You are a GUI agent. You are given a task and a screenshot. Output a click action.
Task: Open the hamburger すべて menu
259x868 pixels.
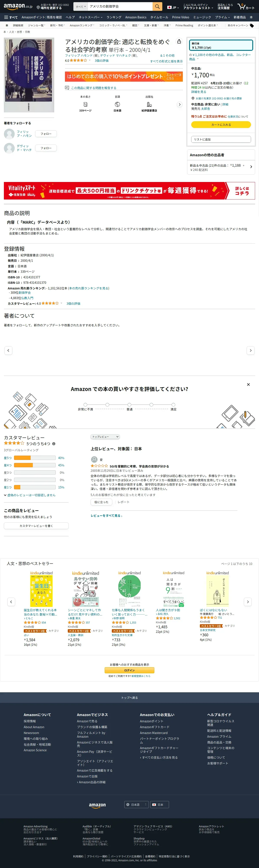point(11,17)
